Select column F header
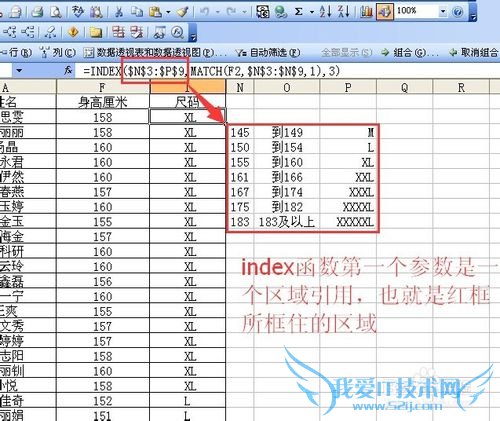 [103, 87]
